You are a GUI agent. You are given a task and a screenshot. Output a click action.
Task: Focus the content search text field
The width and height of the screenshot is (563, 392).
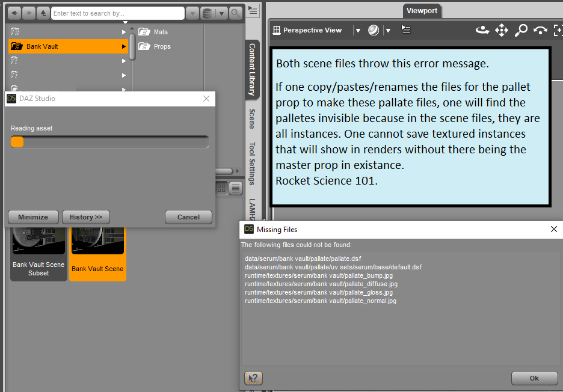click(118, 13)
